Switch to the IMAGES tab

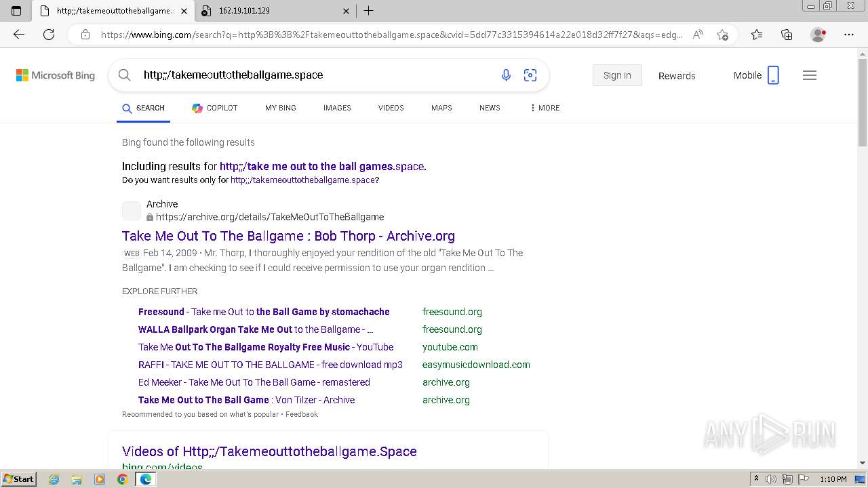pos(337,108)
